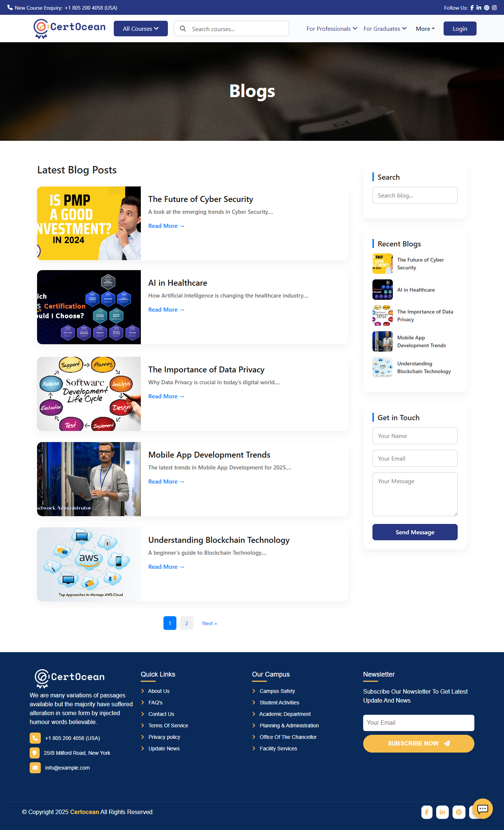504x830 pixels.
Task: Click Read More under AI in Healthcare
Action: 166,310
